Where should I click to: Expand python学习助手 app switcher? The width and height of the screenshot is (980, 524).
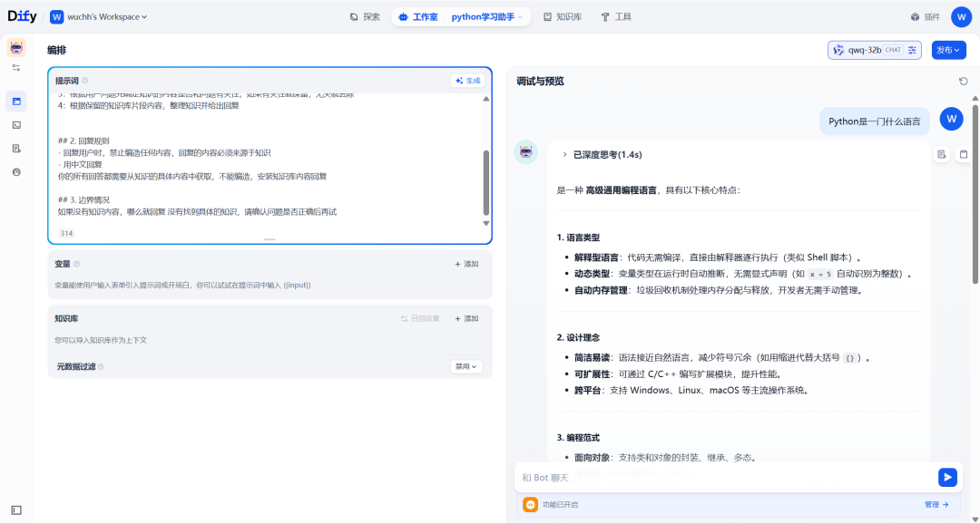click(x=487, y=17)
